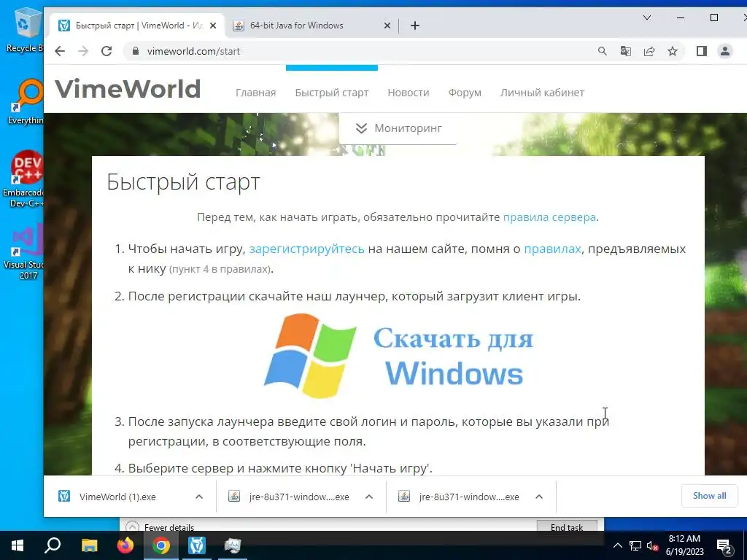This screenshot has width=747, height=560.
Task: Go to the Новости section
Action: [x=409, y=93]
